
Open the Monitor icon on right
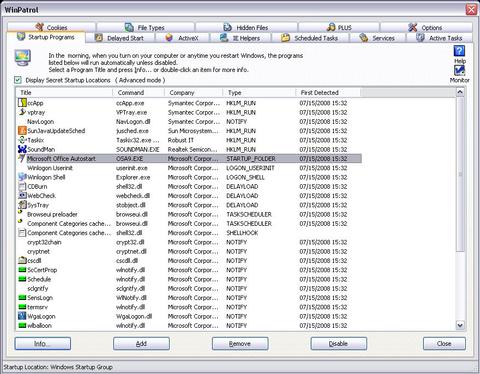pyautogui.click(x=459, y=70)
